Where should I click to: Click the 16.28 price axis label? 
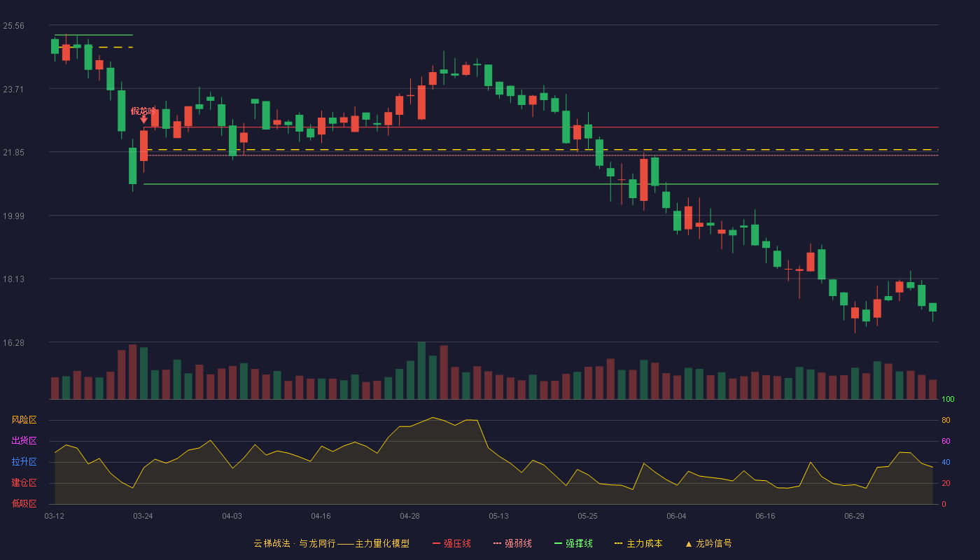click(x=13, y=342)
